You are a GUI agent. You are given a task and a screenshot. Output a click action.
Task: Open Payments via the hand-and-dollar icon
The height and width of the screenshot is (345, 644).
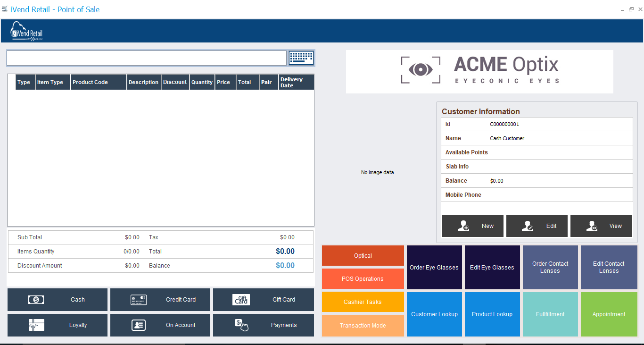pos(241,325)
